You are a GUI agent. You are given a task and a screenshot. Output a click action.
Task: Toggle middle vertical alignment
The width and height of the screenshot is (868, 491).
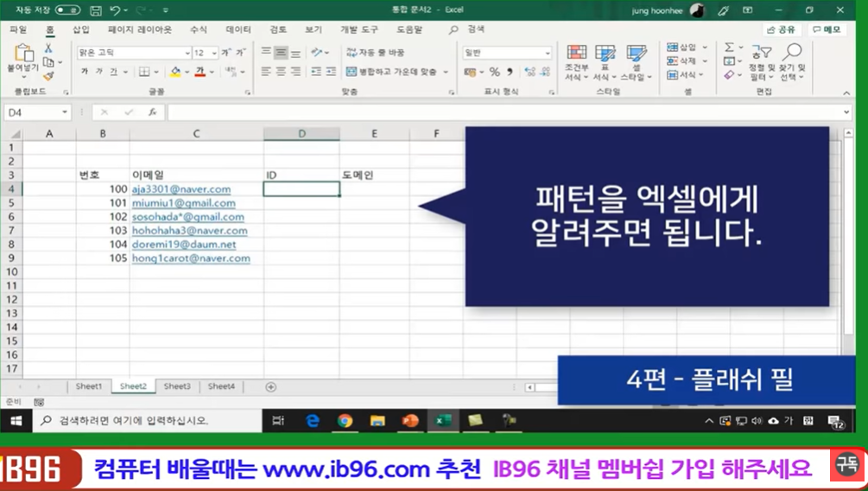pos(282,53)
